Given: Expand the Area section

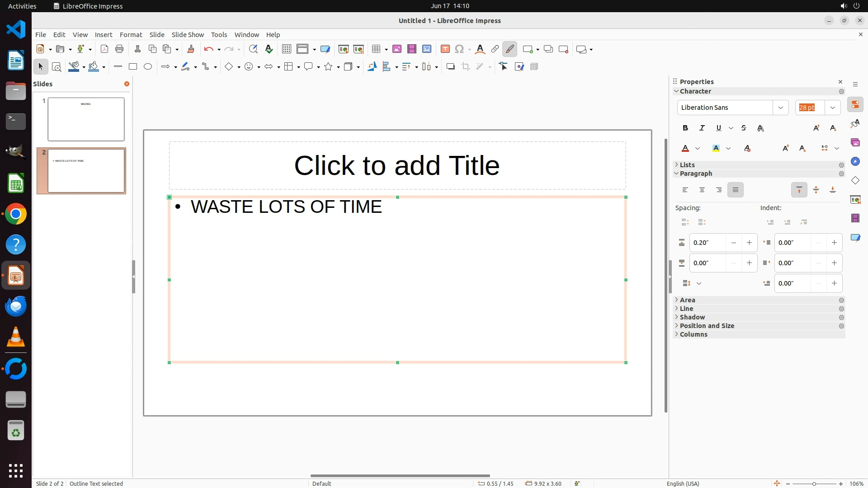Looking at the screenshot, I should 687,300.
